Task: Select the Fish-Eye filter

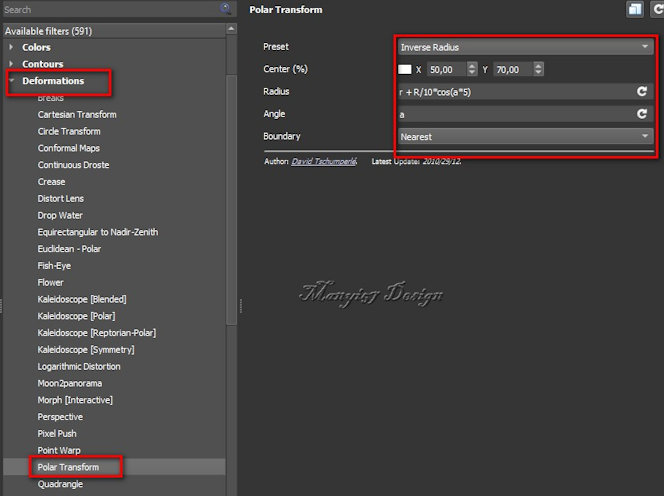Action: (54, 266)
